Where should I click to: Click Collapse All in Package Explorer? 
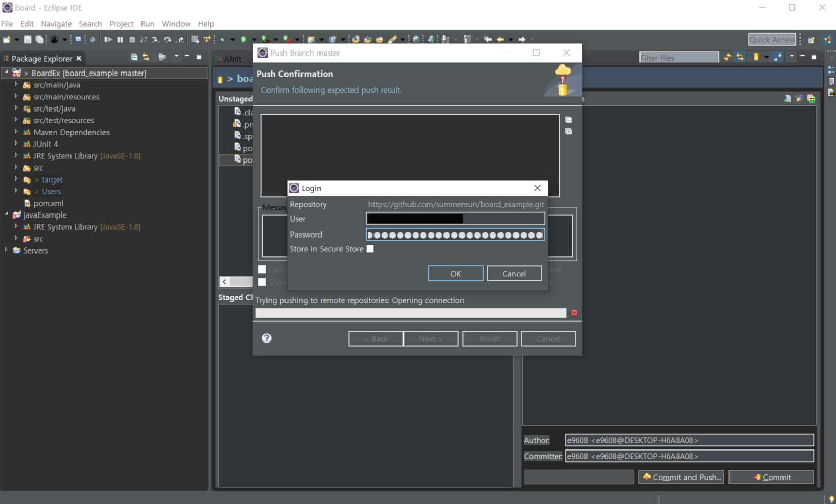coord(134,57)
